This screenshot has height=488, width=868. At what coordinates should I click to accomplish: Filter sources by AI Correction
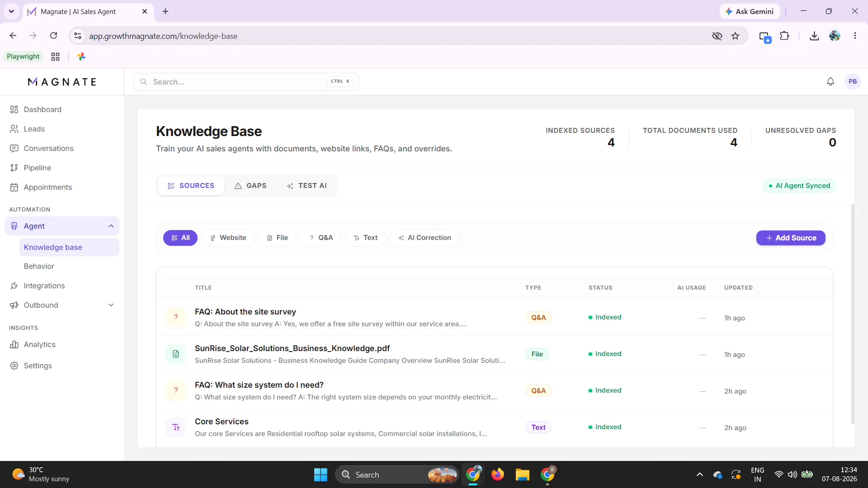pyautogui.click(x=425, y=238)
